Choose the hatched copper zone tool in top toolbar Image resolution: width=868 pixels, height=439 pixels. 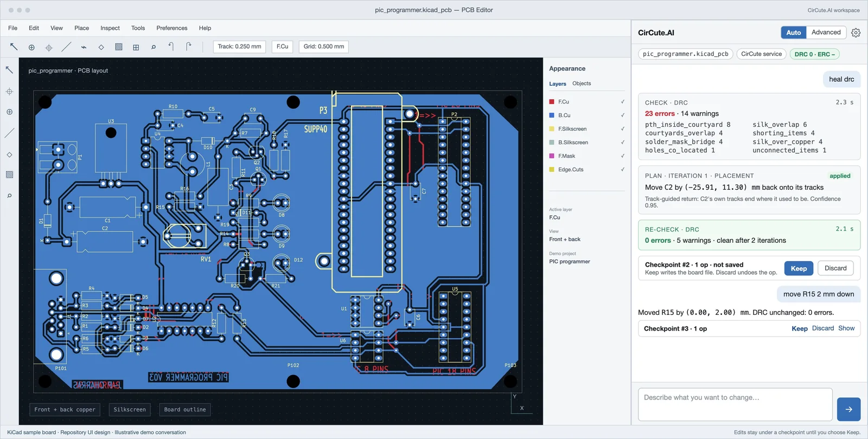coord(118,47)
